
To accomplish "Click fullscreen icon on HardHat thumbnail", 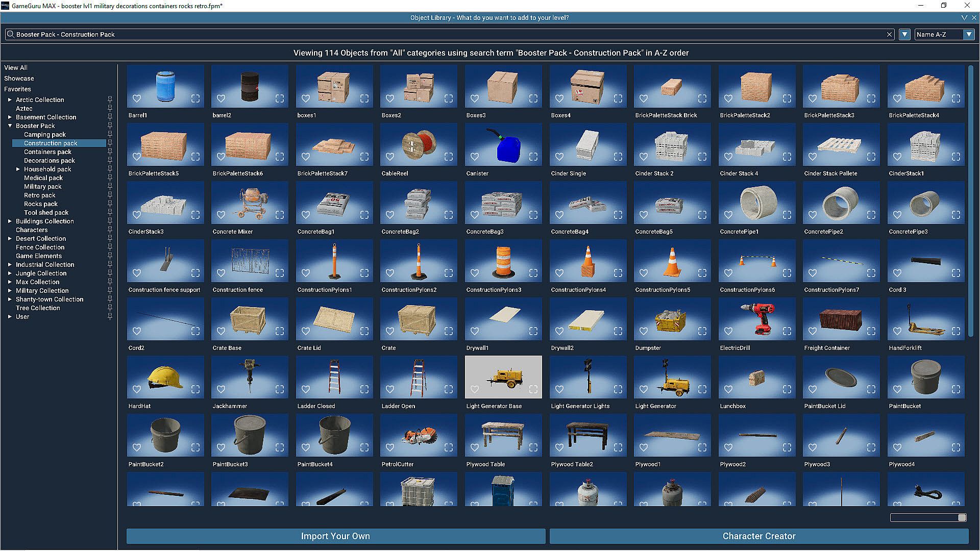I will pos(195,389).
